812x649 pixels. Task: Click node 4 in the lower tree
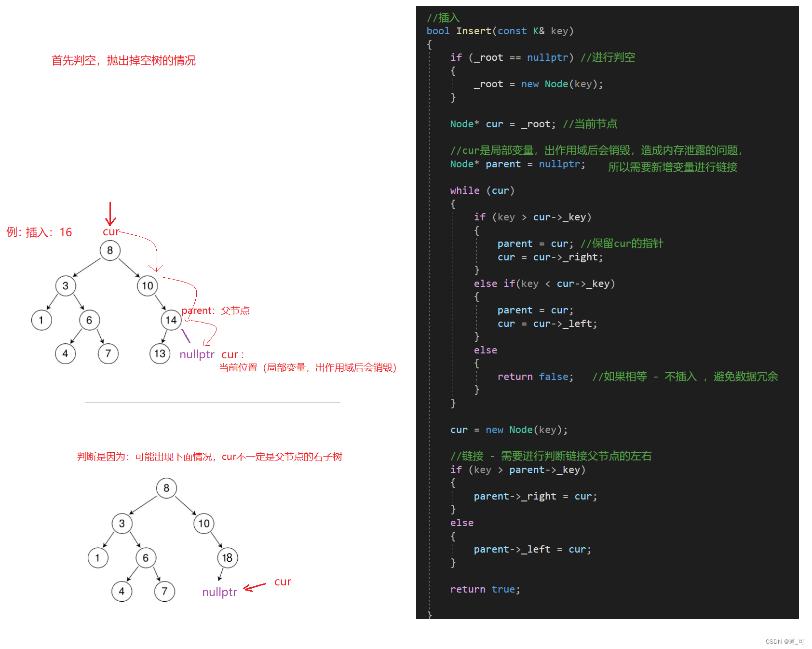click(122, 591)
